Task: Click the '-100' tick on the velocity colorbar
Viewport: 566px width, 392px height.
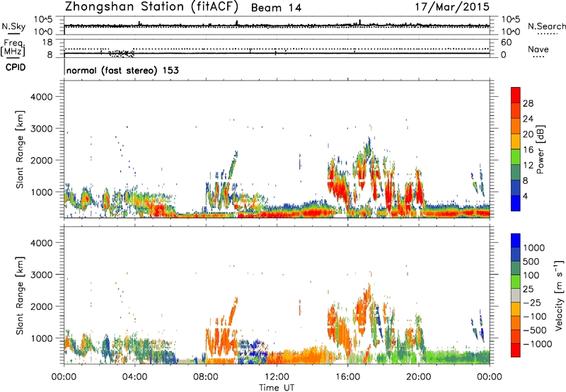Action: click(534, 316)
